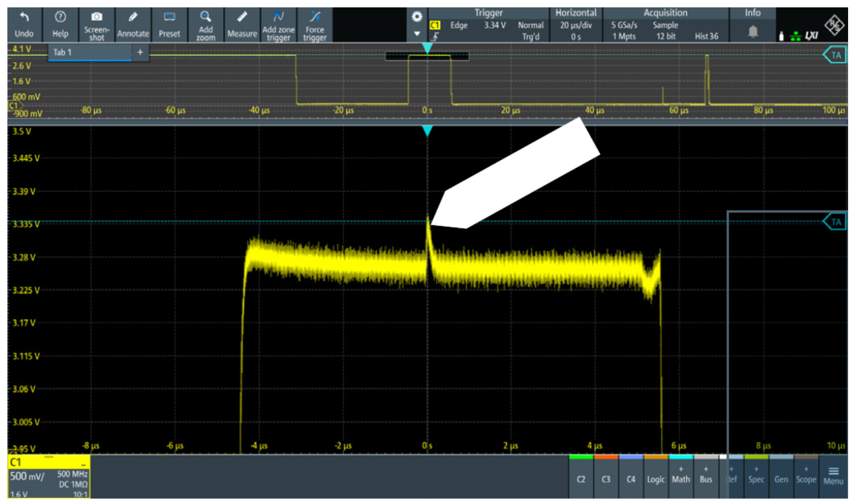This screenshot has height=504, width=854.
Task: Click the Undo arrow icon
Action: [24, 18]
